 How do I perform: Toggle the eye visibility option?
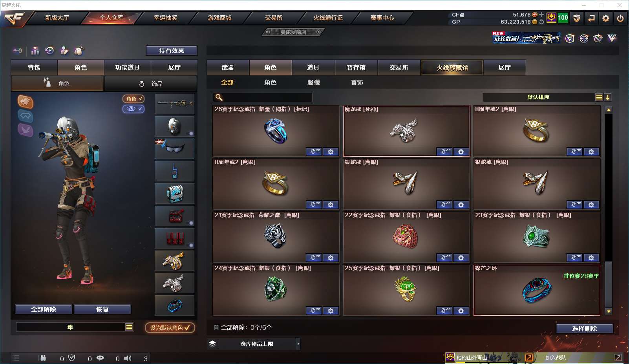133,109
